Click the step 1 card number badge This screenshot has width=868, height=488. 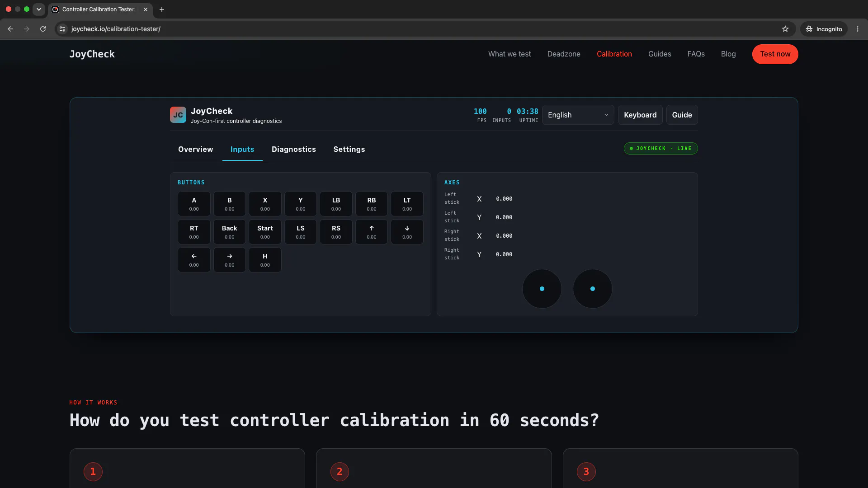(93, 472)
